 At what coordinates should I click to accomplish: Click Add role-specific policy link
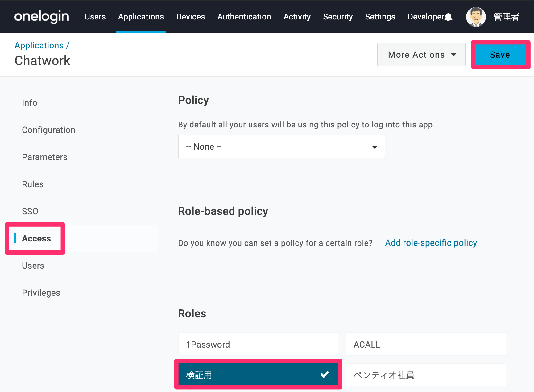431,243
